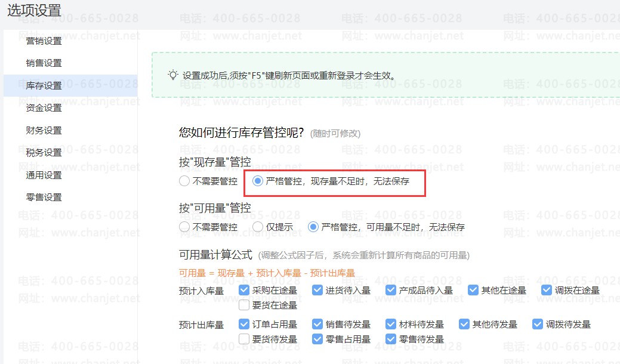Check the 要货待发量 checkbox
The image size is (620, 364).
[244, 339]
